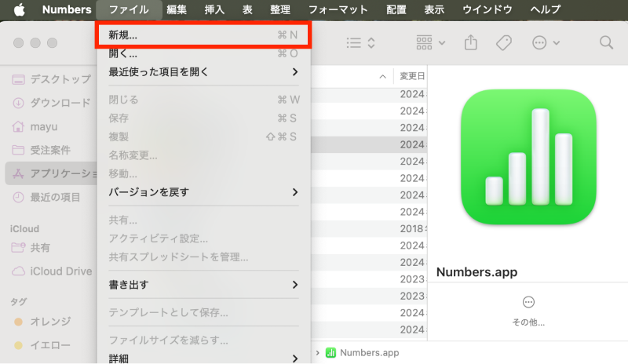This screenshot has height=364, width=628.
Task: Select 受注案件 folder in sidebar
Action: tap(52, 150)
